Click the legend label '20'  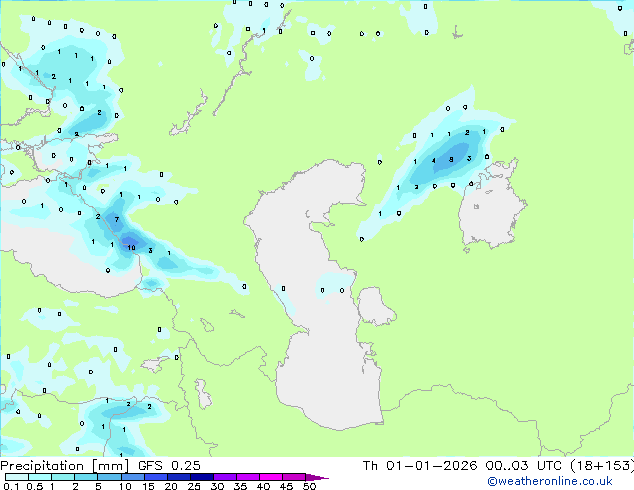coord(171,486)
